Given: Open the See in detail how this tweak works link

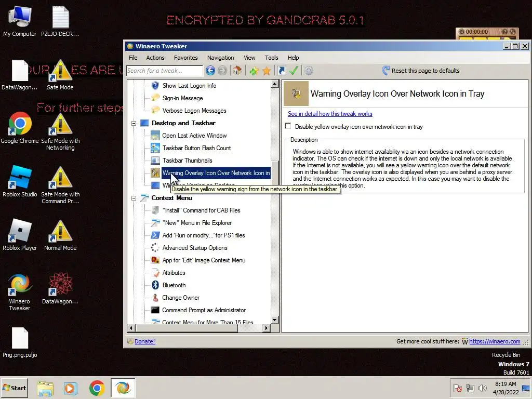Looking at the screenshot, I should click(330, 114).
